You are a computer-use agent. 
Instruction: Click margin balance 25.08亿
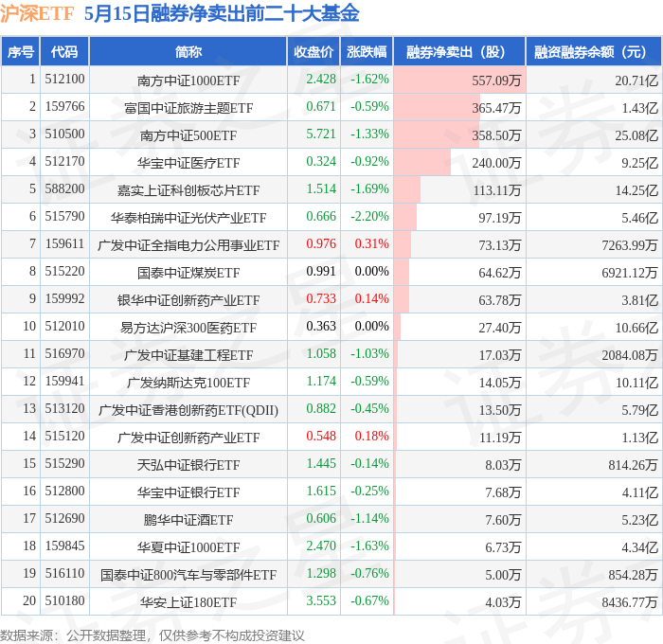click(636, 135)
